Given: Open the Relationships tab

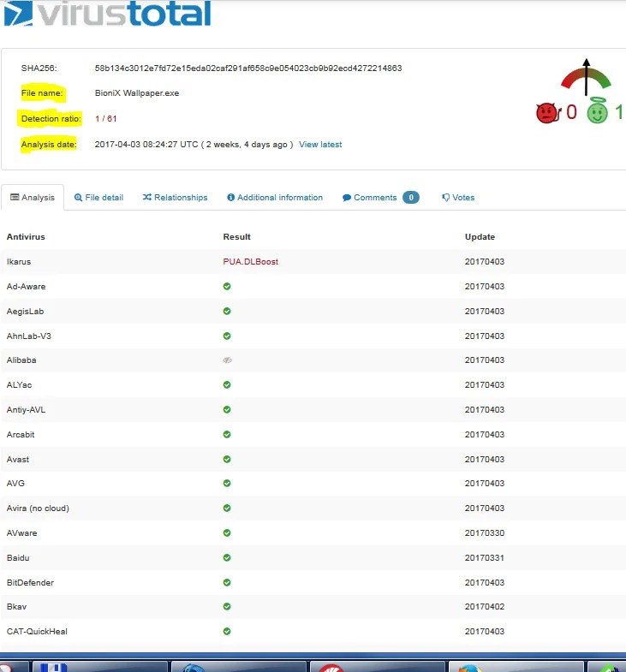Looking at the screenshot, I should [175, 198].
